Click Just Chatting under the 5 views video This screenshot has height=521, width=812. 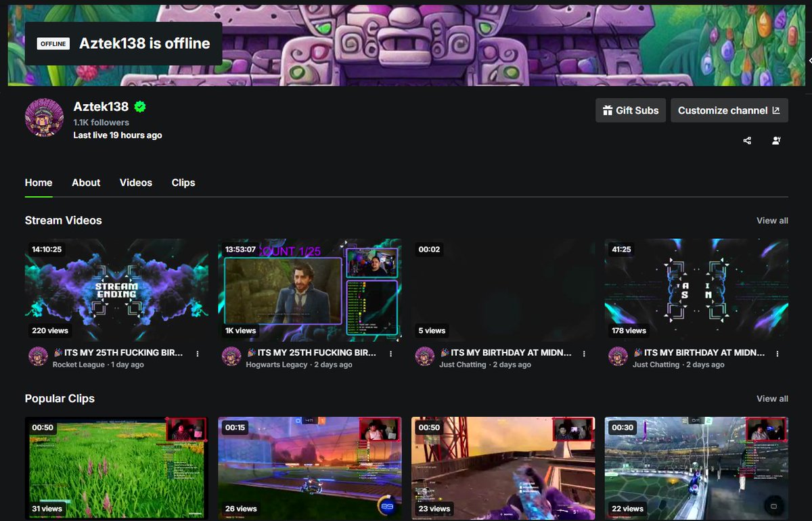463,365
